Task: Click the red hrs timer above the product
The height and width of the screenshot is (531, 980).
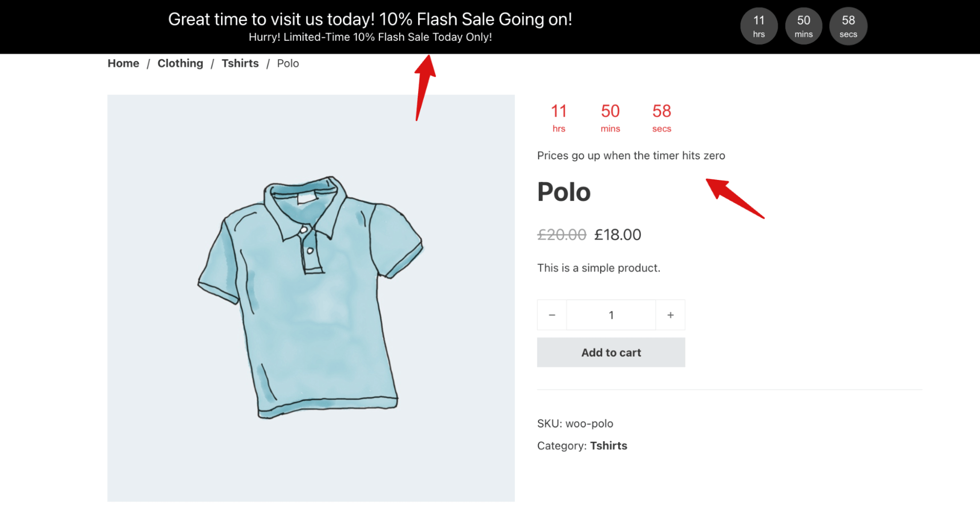Action: pos(558,118)
